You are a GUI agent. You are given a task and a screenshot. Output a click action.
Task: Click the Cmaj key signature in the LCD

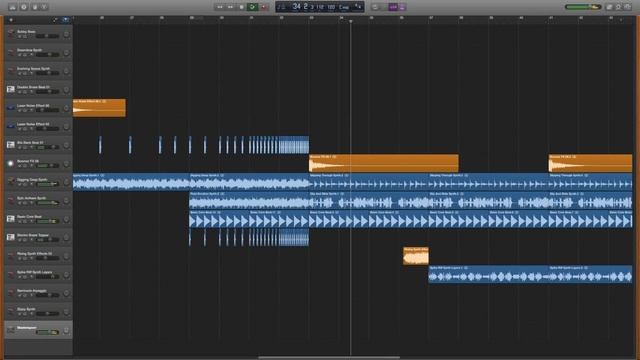(344, 7)
